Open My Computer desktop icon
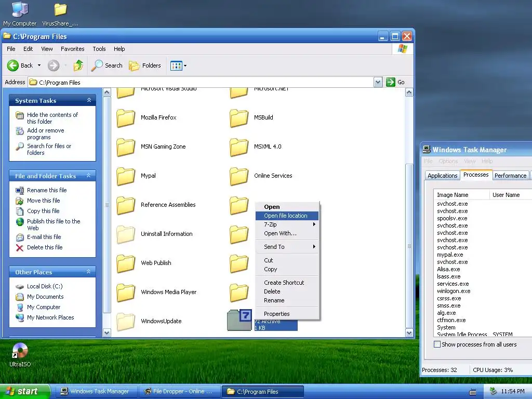 pos(20,9)
